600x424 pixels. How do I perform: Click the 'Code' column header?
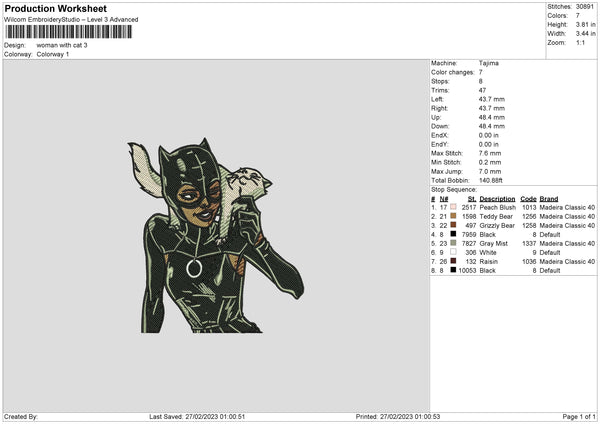pyautogui.click(x=528, y=199)
